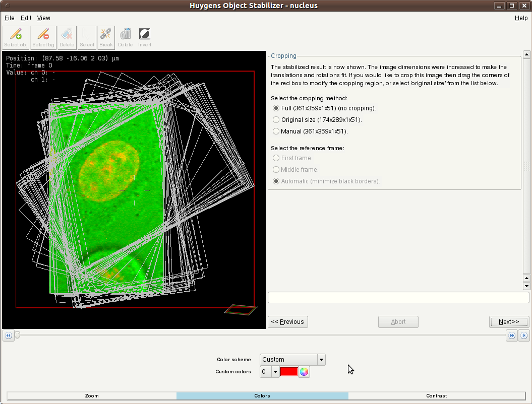The height and width of the screenshot is (404, 532).
Task: Click the red custom color swatch
Action: coord(289,372)
